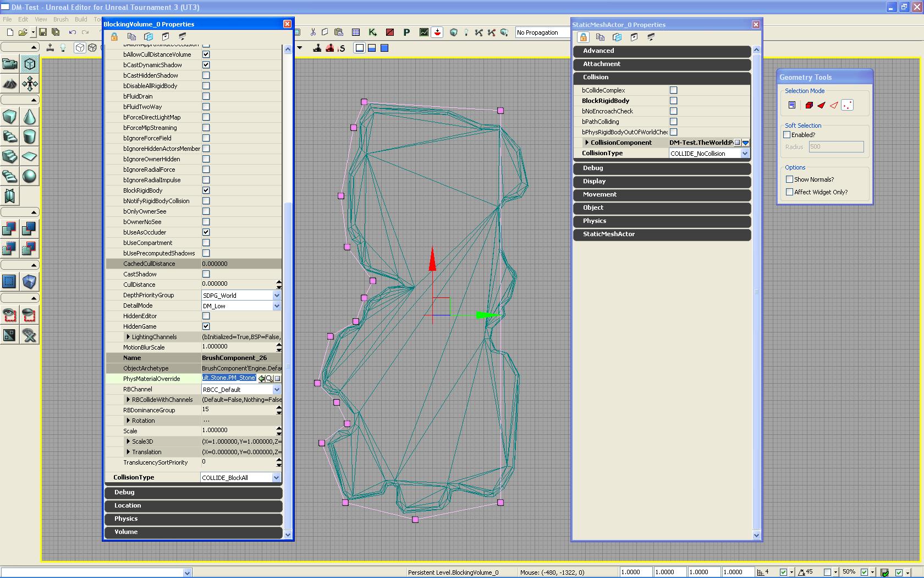Screen dimensions: 924x578
Task: Check bCollideComplex in Collision section
Action: pyautogui.click(x=673, y=90)
